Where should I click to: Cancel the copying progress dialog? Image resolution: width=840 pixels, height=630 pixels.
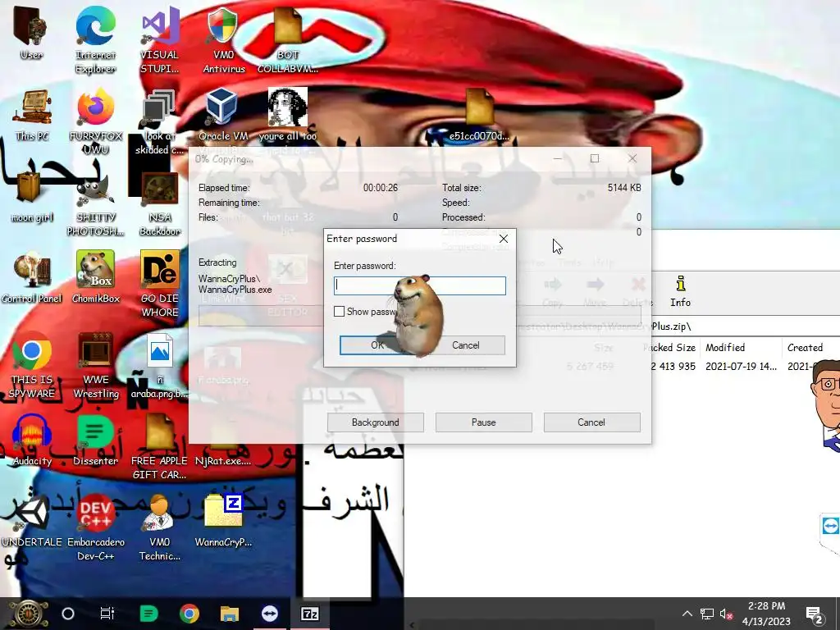coord(591,422)
